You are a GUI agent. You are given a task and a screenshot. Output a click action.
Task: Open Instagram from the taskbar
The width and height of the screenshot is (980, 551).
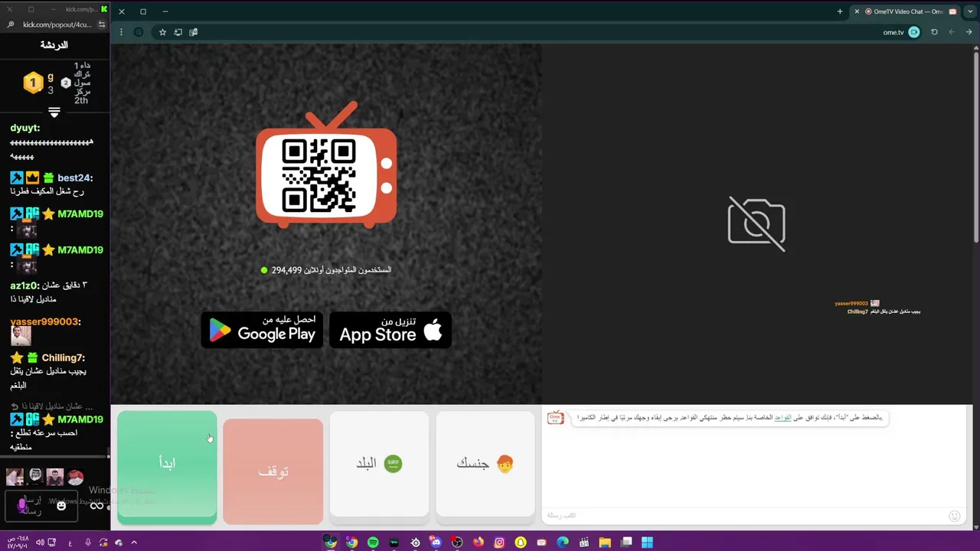tap(499, 543)
